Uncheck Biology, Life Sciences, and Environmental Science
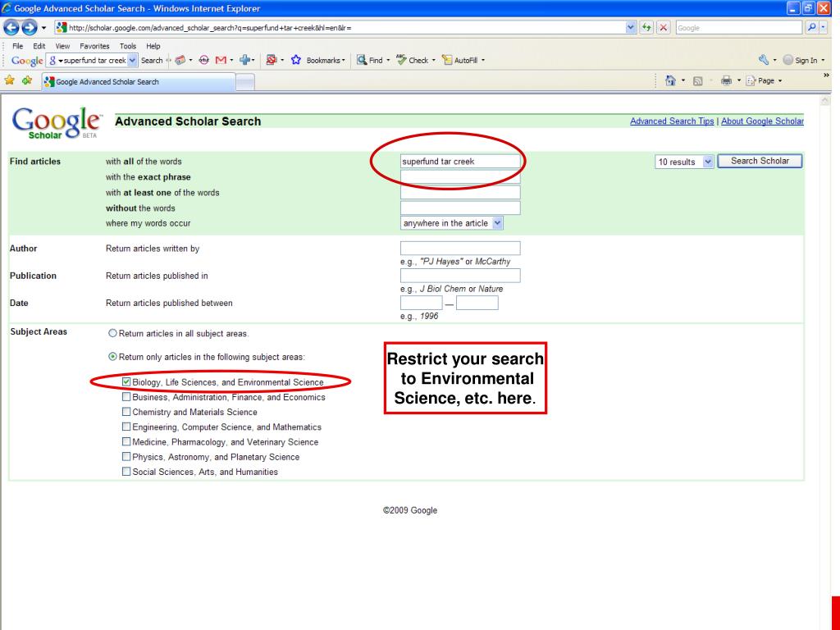This screenshot has height=630, width=840. point(126,382)
